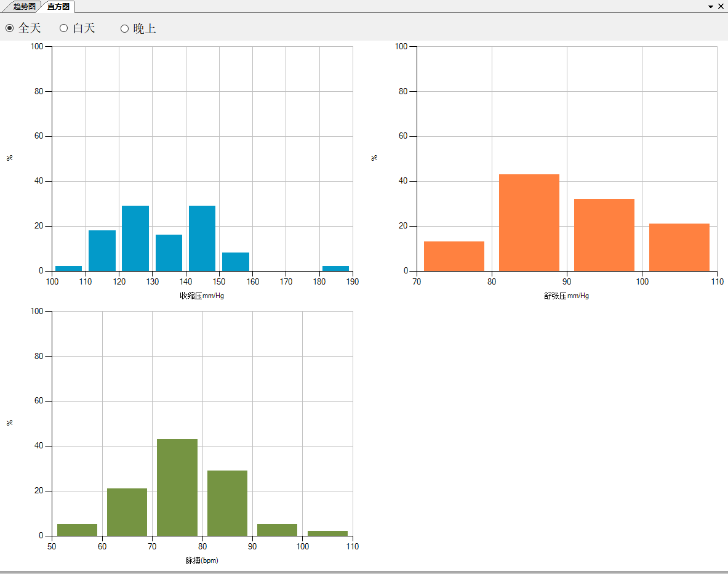Select the 全天 radio button
Image resolution: width=728 pixels, height=574 pixels.
(10, 28)
